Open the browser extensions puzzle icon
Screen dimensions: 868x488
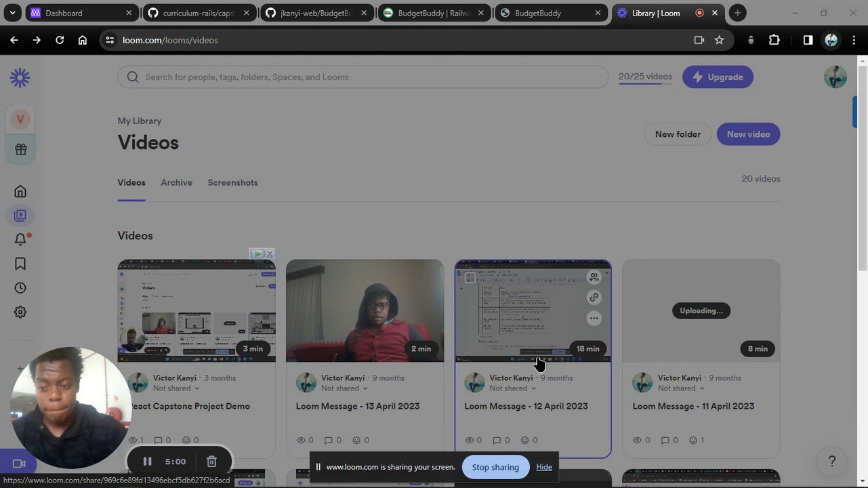point(774,40)
